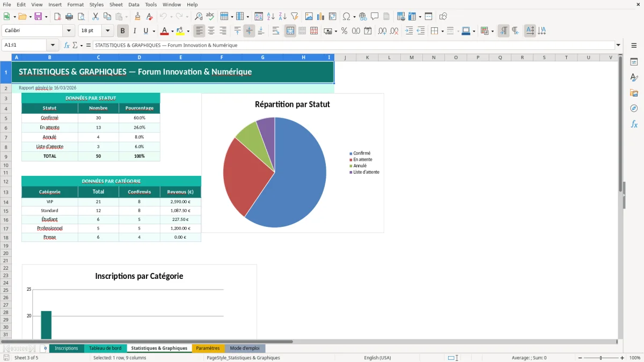Switch to the Mode d'emploi tab
Image resolution: width=644 pixels, height=362 pixels.
click(245, 349)
